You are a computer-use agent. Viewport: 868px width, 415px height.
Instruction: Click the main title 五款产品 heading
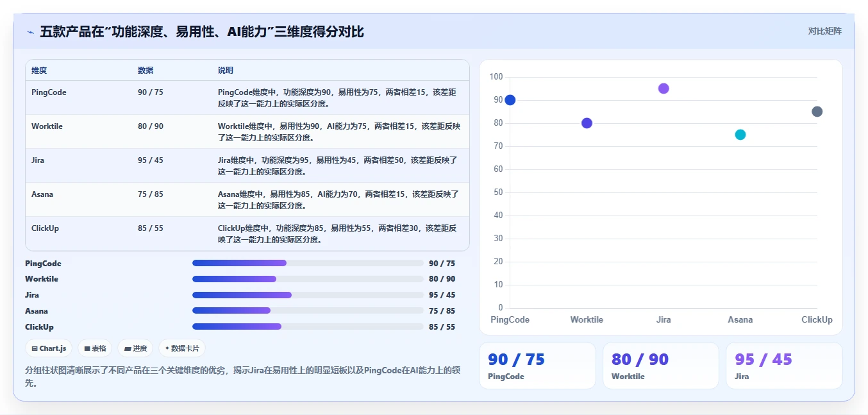(x=202, y=31)
